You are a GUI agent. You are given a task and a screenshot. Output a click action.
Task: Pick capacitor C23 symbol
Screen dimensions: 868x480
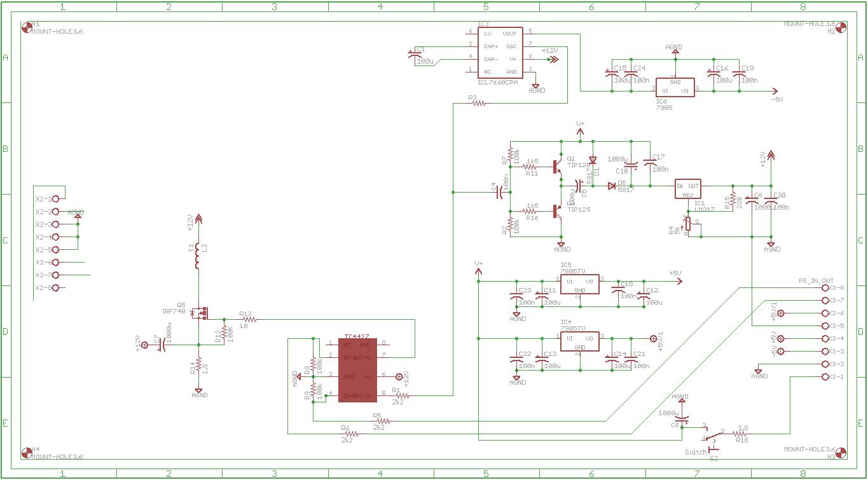[x=516, y=297]
